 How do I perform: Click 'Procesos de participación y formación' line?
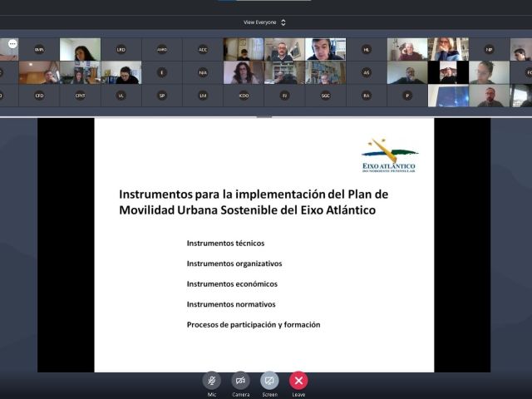(x=253, y=324)
